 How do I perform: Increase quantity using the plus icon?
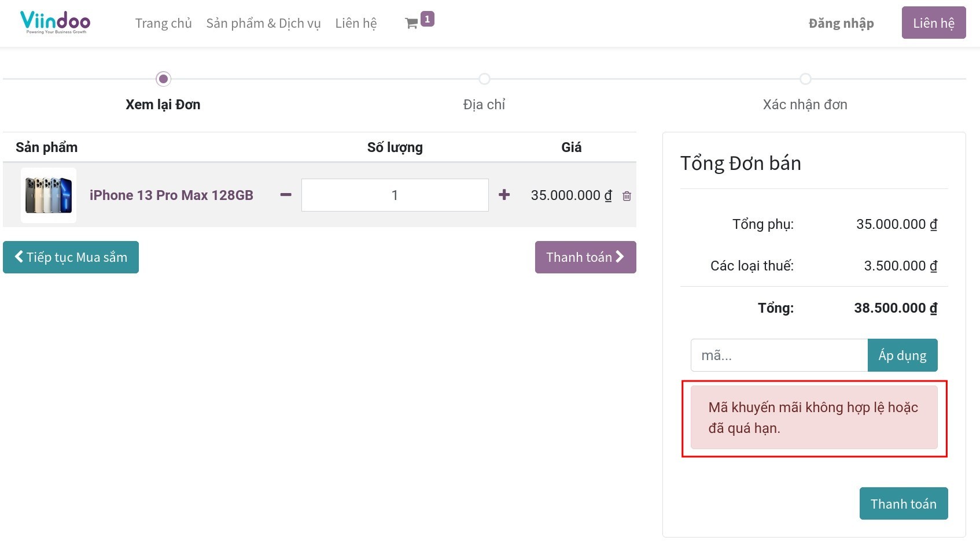click(504, 195)
